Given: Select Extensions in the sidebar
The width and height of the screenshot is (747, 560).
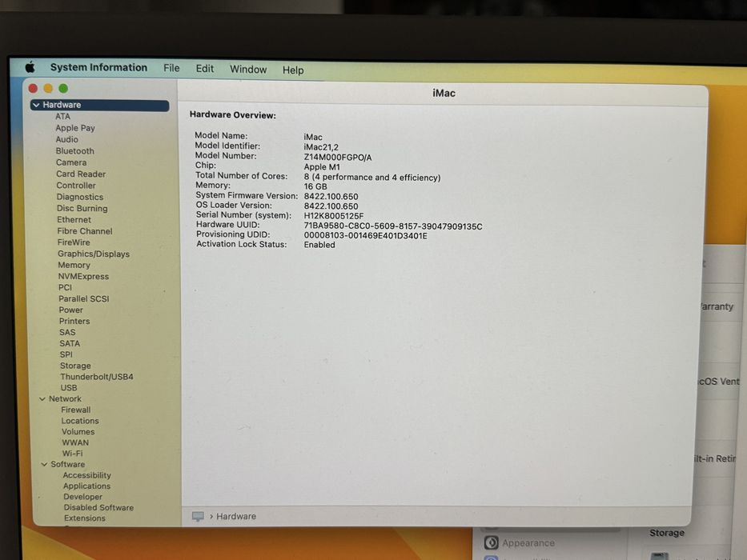Looking at the screenshot, I should coord(85,518).
